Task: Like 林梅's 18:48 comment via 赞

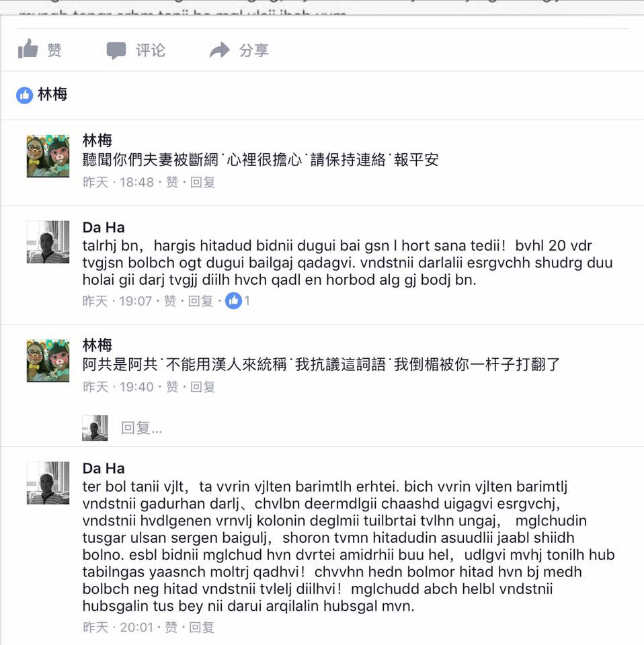Action: (172, 182)
